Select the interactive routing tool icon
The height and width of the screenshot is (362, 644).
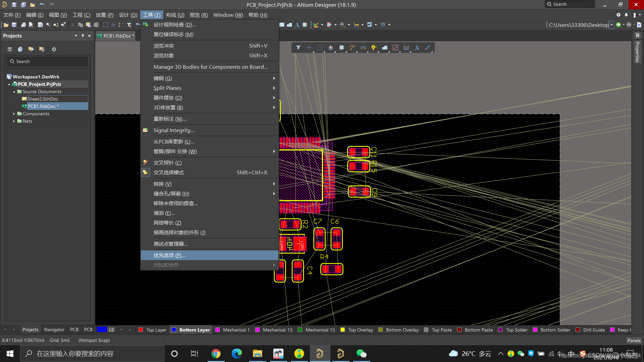click(x=352, y=48)
